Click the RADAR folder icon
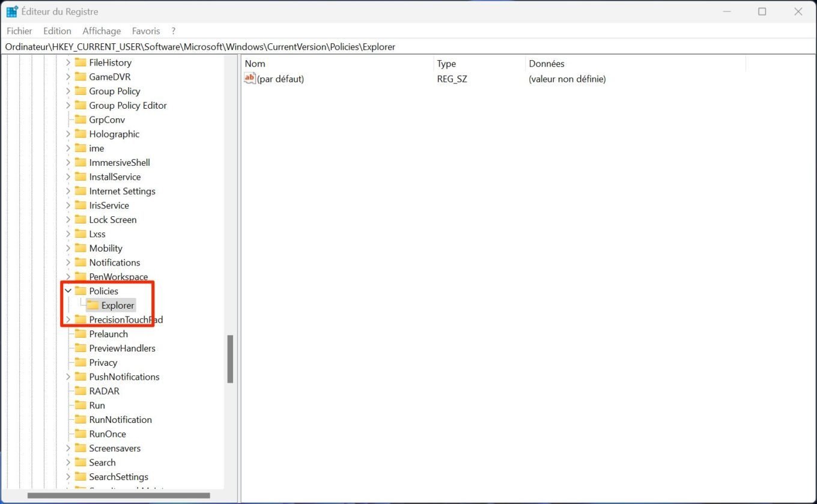The height and width of the screenshot is (504, 817). click(x=80, y=391)
